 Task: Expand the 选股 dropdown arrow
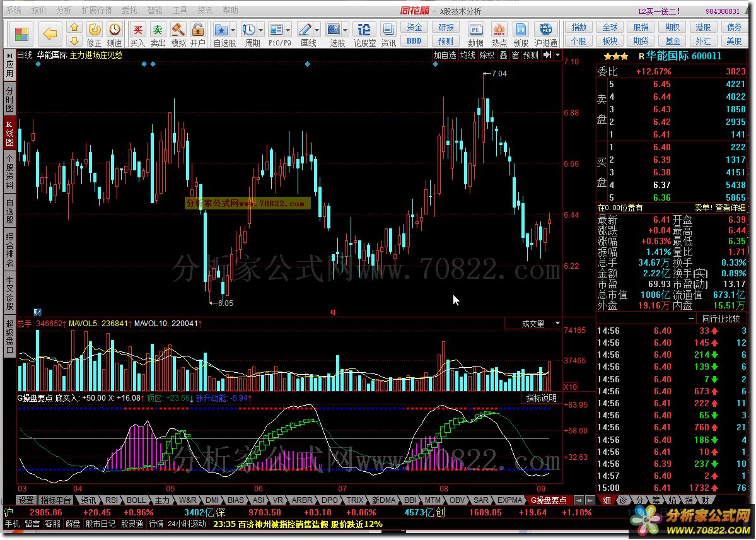346,30
